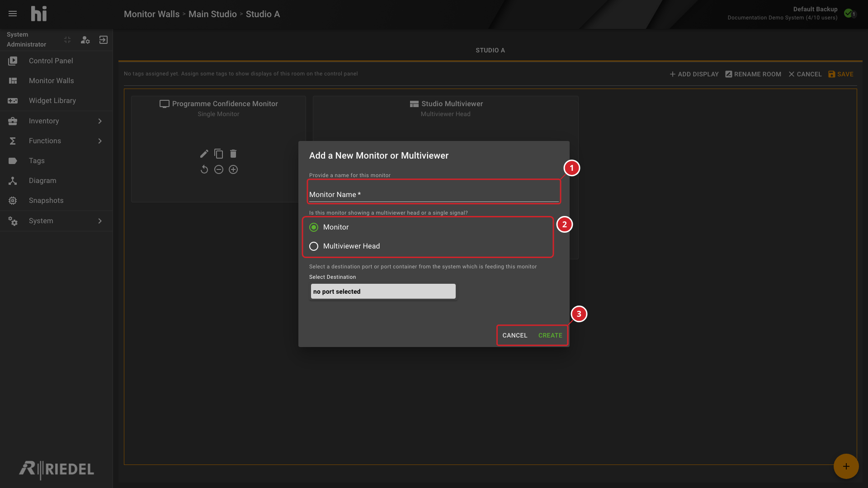
Task: Open the Select Destination port dropdown
Action: [383, 291]
